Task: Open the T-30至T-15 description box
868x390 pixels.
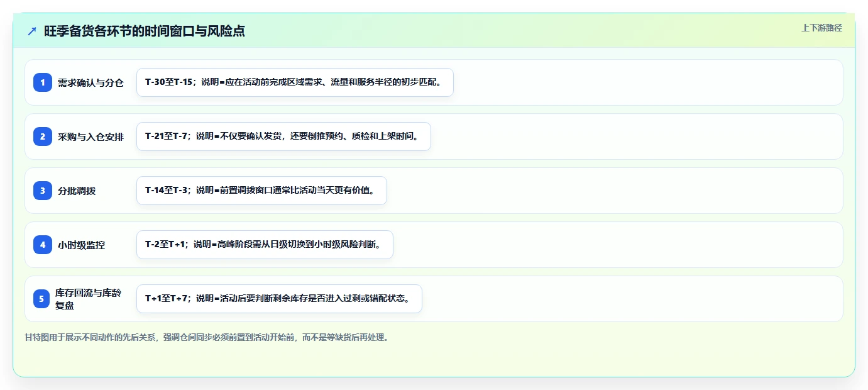Action: (295, 82)
